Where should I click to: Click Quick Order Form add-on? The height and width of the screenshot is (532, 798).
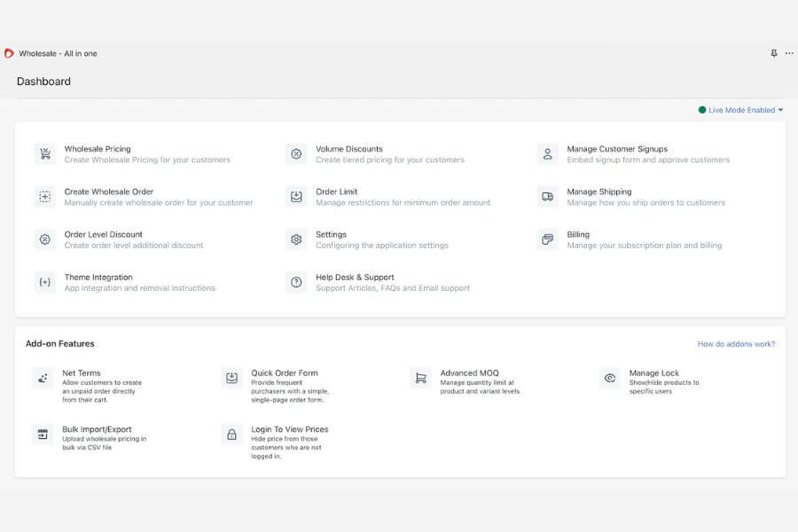[x=231, y=378]
